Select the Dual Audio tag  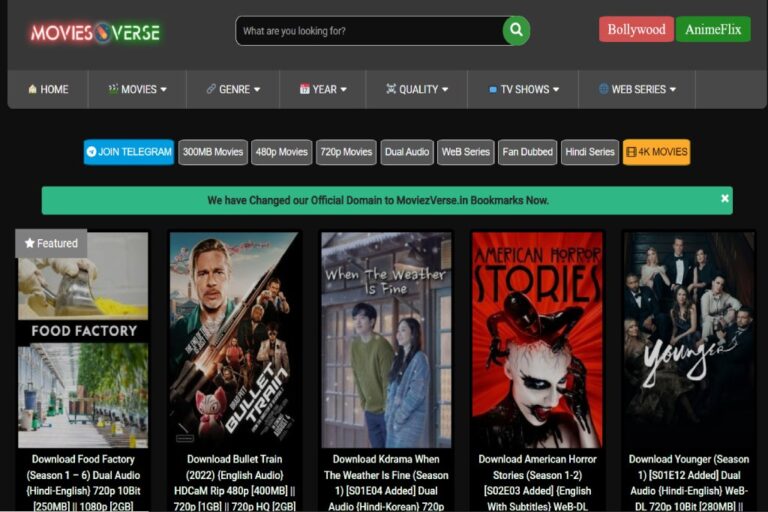(x=407, y=152)
